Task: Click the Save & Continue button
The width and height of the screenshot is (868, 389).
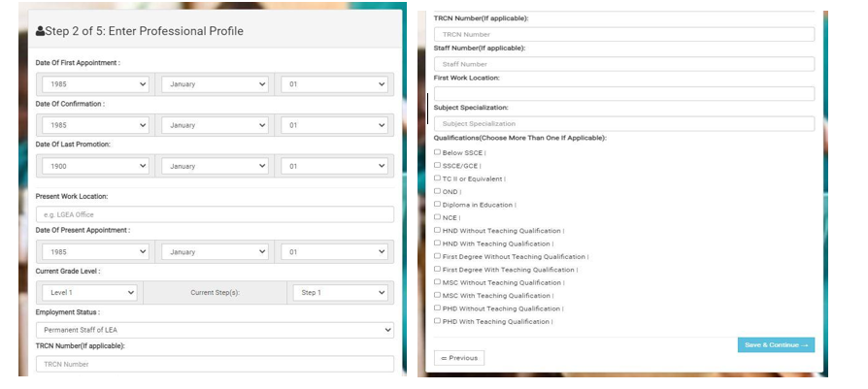Action: pos(775,345)
